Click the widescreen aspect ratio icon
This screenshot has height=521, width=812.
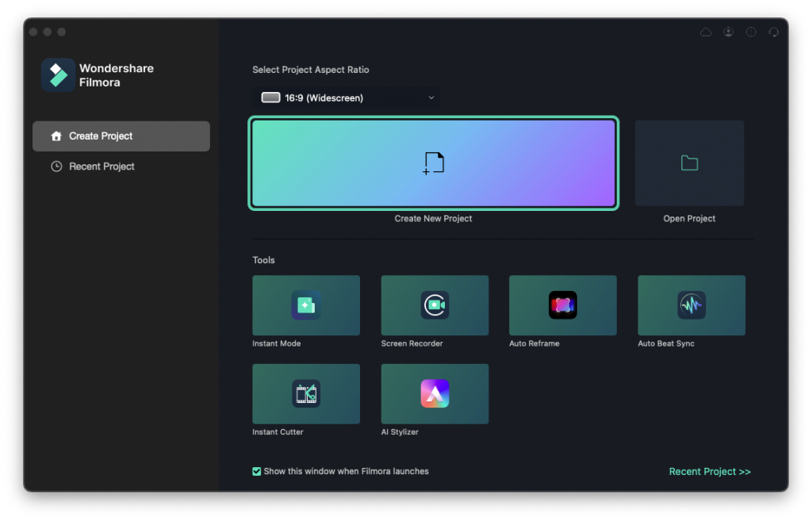[270, 98]
